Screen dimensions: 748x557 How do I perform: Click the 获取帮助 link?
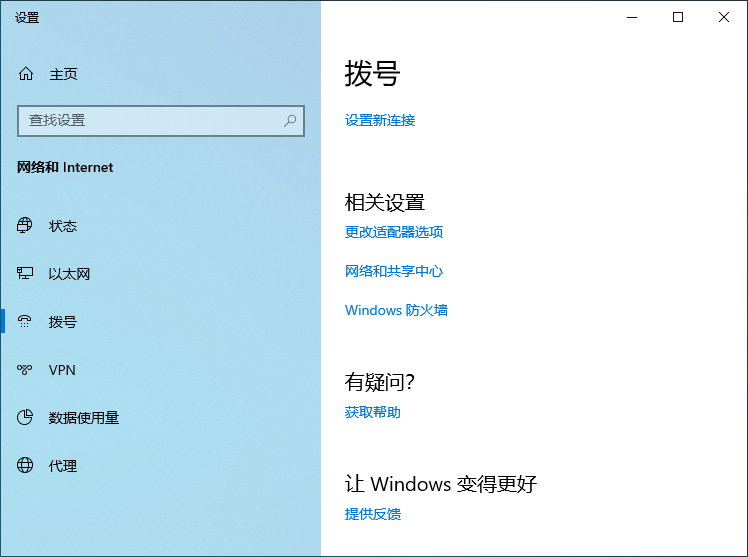click(373, 412)
